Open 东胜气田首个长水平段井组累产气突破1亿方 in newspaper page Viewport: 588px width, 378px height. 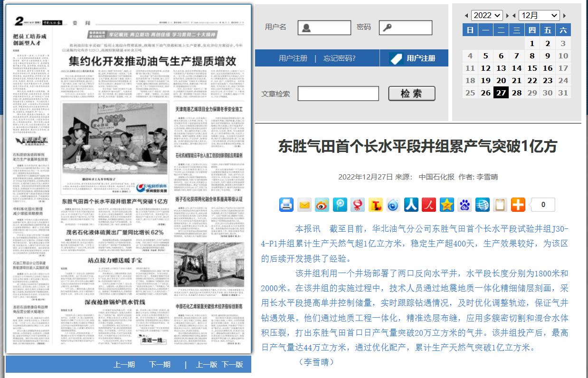pyautogui.click(x=115, y=201)
